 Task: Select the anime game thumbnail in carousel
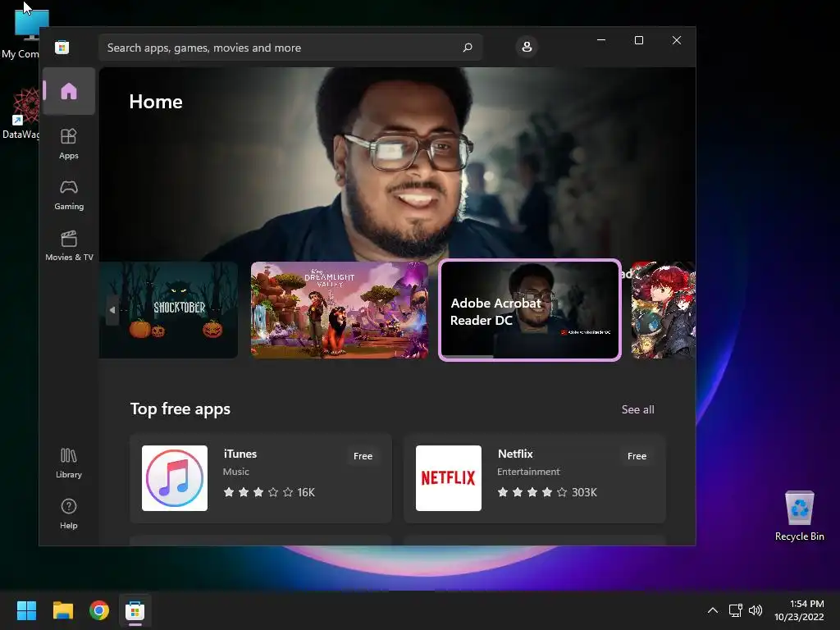[x=663, y=310]
